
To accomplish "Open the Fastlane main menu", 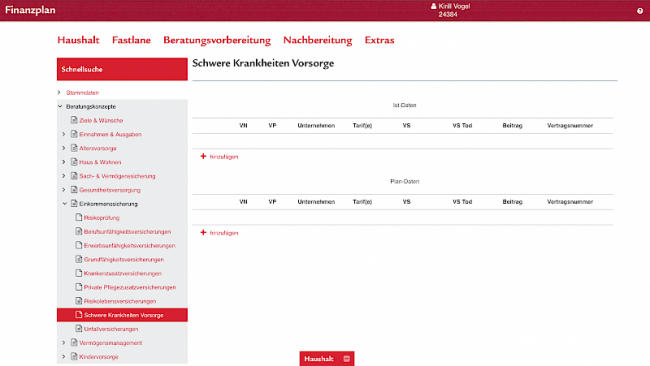I will (131, 40).
